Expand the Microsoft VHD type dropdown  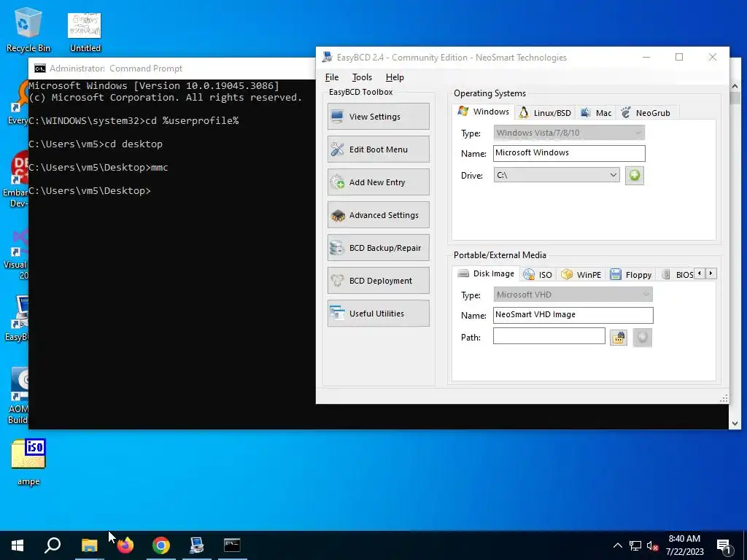tap(573, 295)
